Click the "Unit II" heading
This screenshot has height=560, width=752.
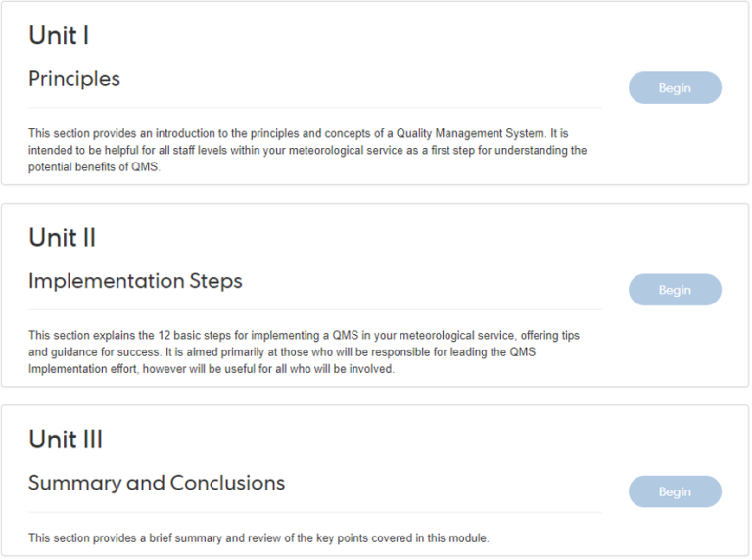(62, 238)
